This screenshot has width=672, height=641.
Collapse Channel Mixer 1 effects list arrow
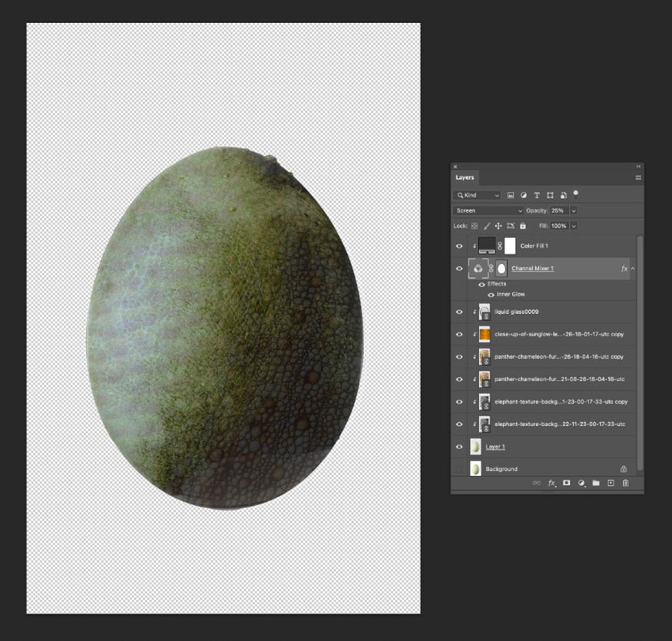[633, 269]
